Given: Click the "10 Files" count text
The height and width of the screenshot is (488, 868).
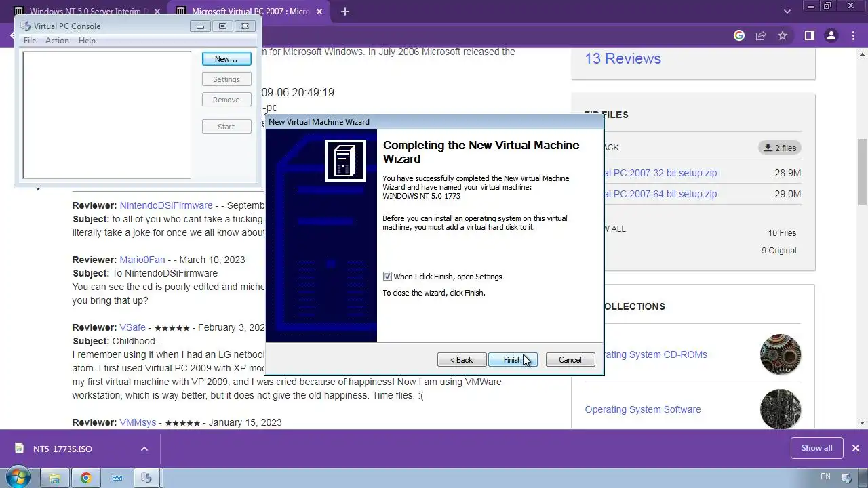Looking at the screenshot, I should (x=783, y=233).
